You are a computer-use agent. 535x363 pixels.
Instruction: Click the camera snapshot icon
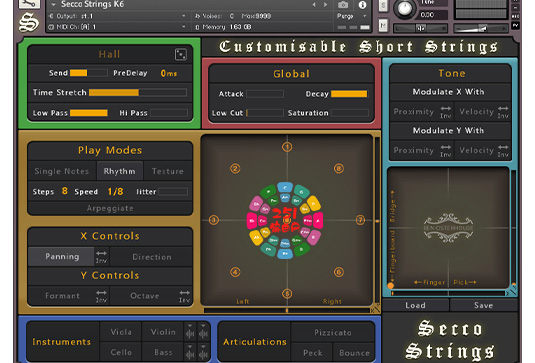pos(343,5)
